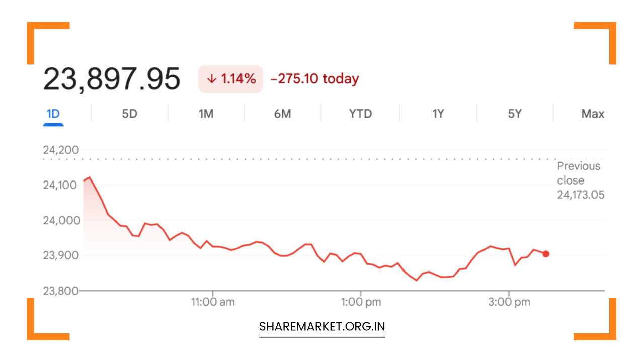The image size is (644, 362).
Task: Click the red end-point dot on chart
Action: pos(546,254)
